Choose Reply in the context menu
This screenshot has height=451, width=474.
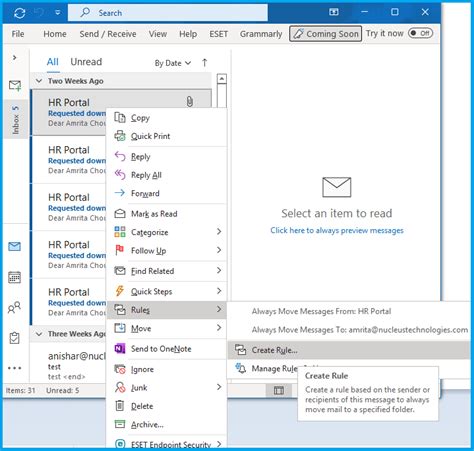click(166, 157)
